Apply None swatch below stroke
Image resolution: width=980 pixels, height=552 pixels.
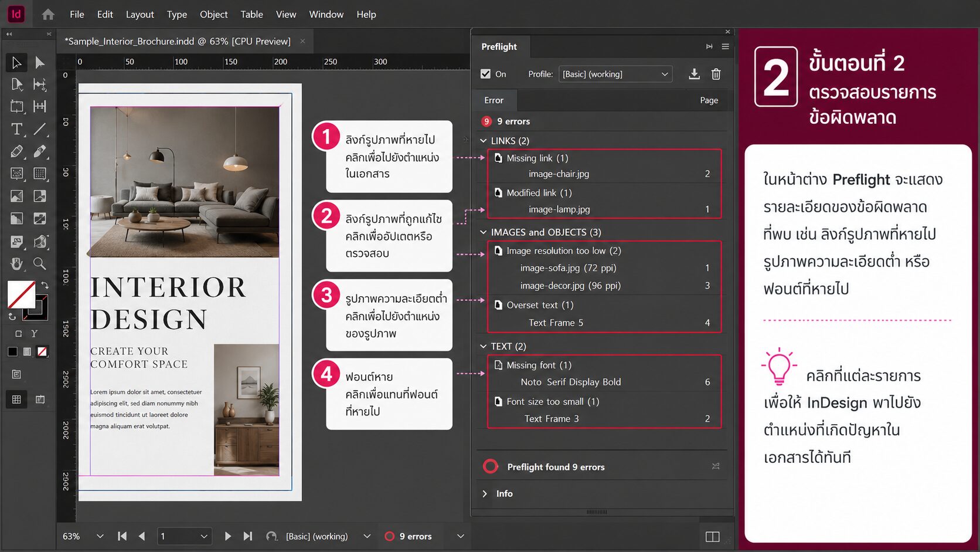pos(42,351)
